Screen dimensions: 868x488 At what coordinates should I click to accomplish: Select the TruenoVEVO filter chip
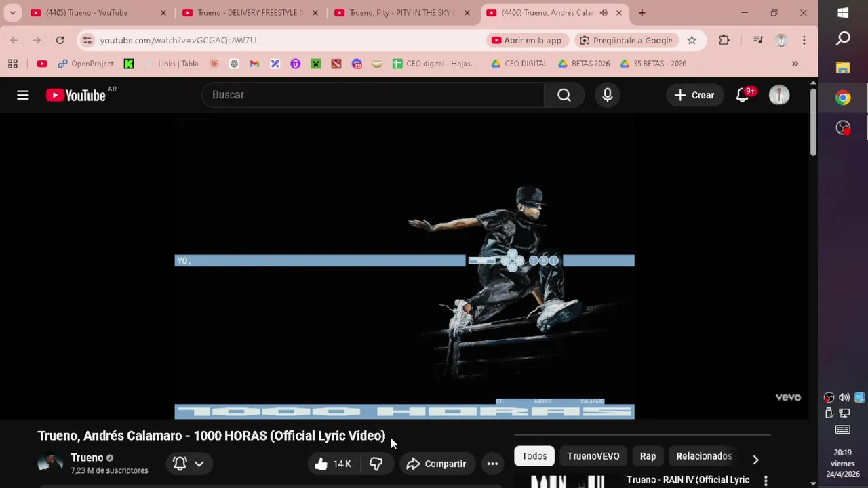593,456
